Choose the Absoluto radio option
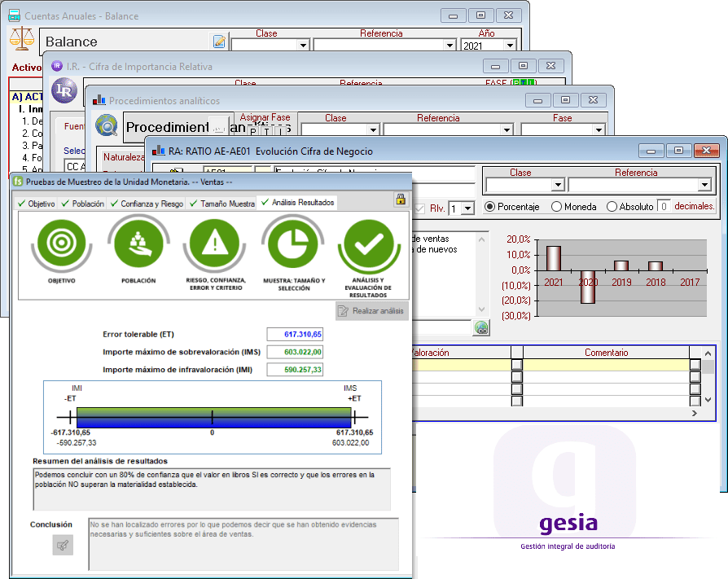 612,207
